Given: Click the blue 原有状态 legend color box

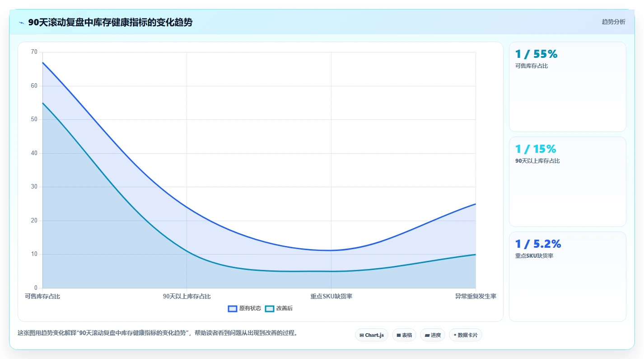Looking at the screenshot, I should pos(233,308).
